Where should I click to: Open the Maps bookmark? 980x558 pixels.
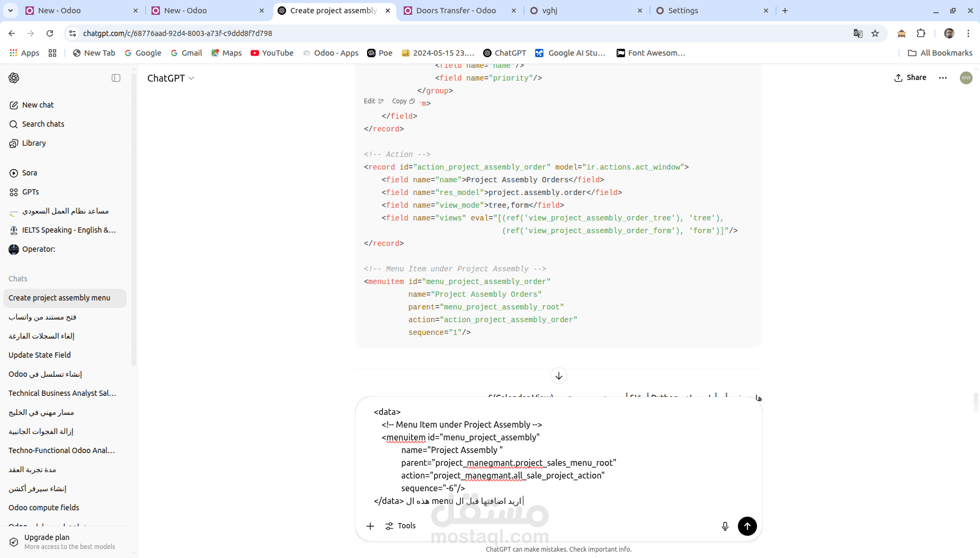pyautogui.click(x=226, y=53)
